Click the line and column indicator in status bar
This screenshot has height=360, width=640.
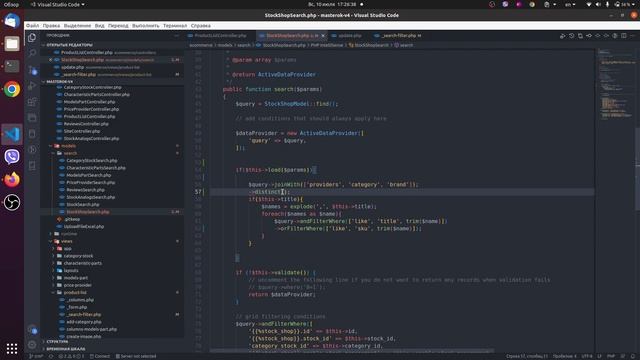[x=527, y=356]
